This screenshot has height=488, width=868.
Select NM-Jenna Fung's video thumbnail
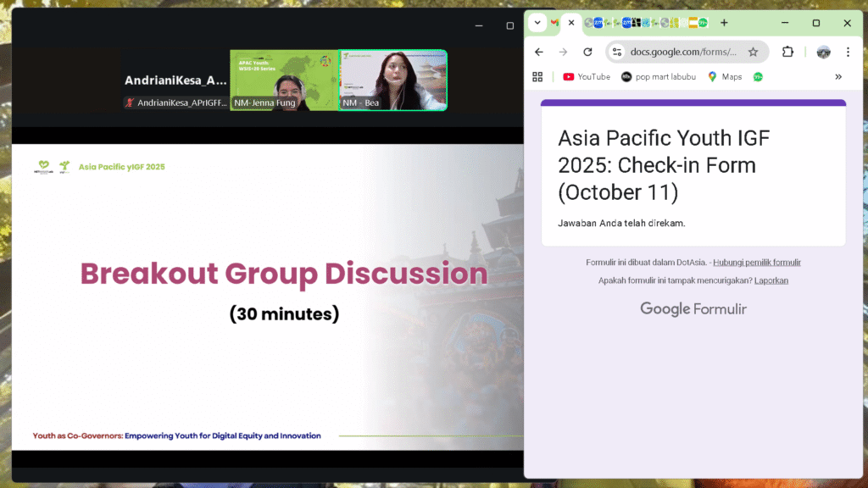pos(284,80)
